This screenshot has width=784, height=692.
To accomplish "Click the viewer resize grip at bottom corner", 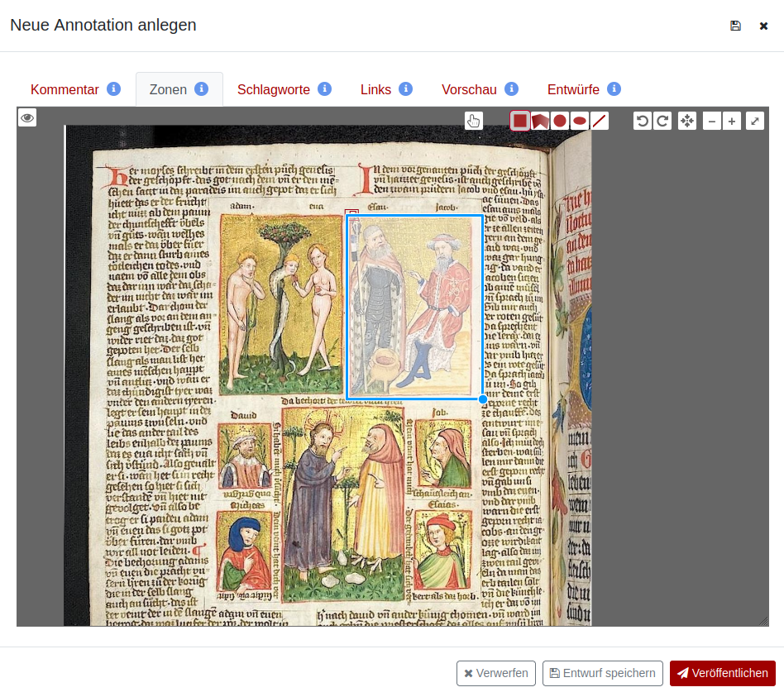I will pos(763,621).
